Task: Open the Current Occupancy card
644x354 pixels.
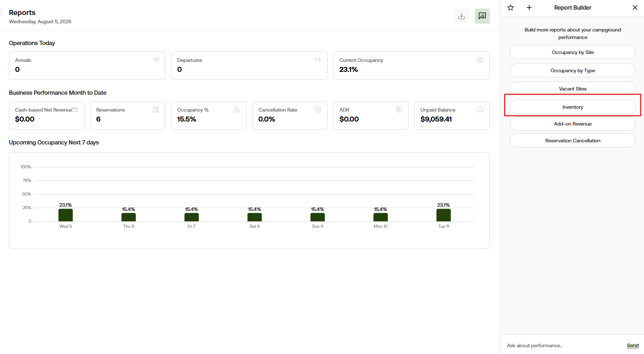Action: [x=411, y=65]
